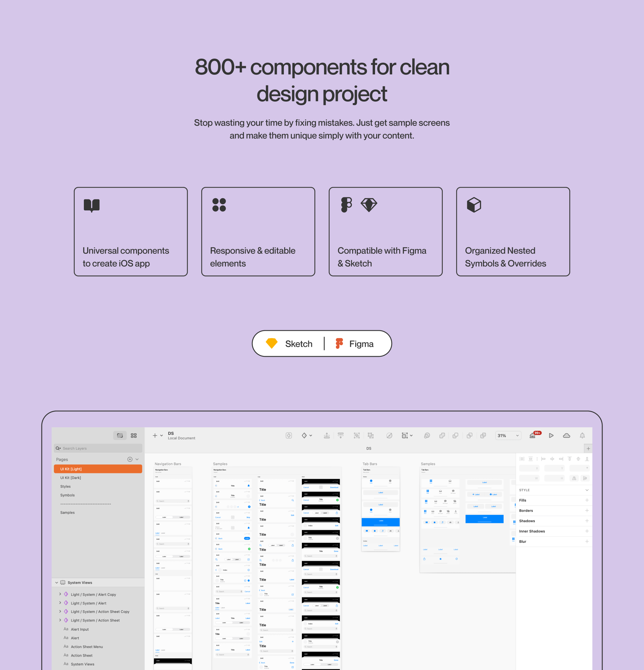Add a new page with circled plus
Viewport: 644px width, 670px height.
pyautogui.click(x=130, y=460)
